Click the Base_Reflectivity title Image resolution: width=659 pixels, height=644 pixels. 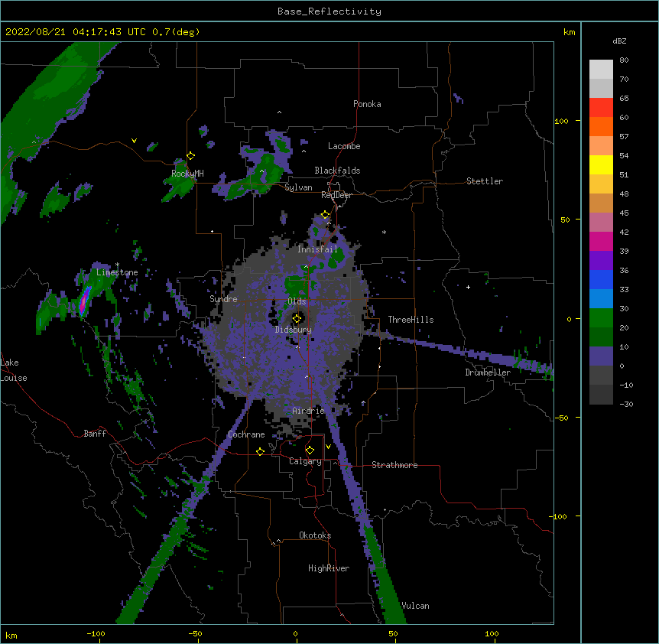click(x=329, y=11)
